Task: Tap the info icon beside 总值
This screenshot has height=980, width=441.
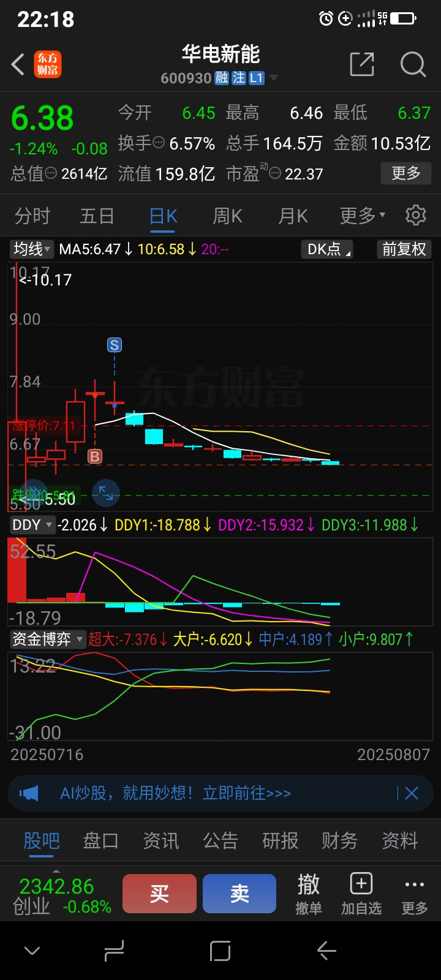Action: tap(51, 174)
